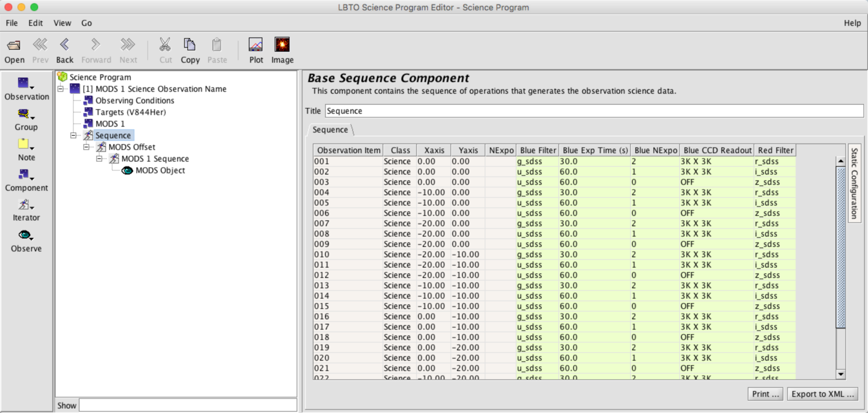868x413 pixels.
Task: Select the Observing Conditions tree item
Action: tap(135, 100)
